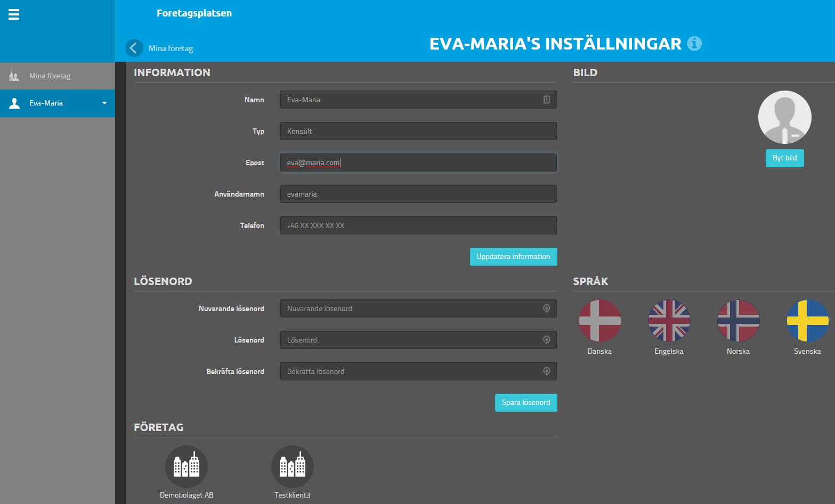Click into the Användarnamn field
The height and width of the screenshot is (504, 835).
tap(418, 194)
